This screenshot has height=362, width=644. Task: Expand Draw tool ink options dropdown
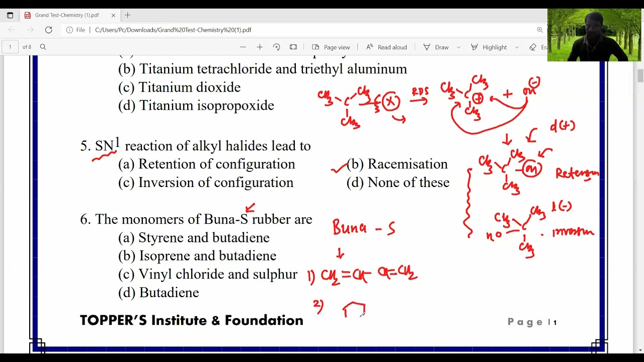click(x=458, y=47)
